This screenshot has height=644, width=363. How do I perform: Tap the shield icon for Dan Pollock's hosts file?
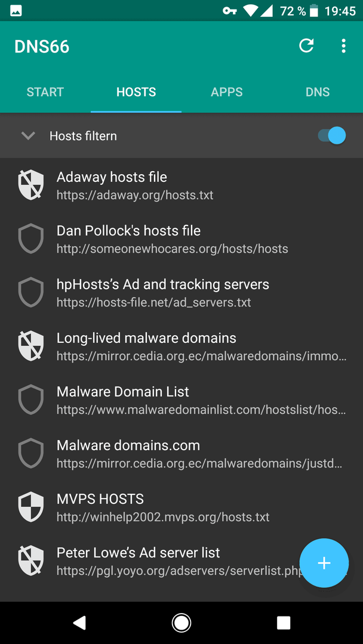[31, 239]
